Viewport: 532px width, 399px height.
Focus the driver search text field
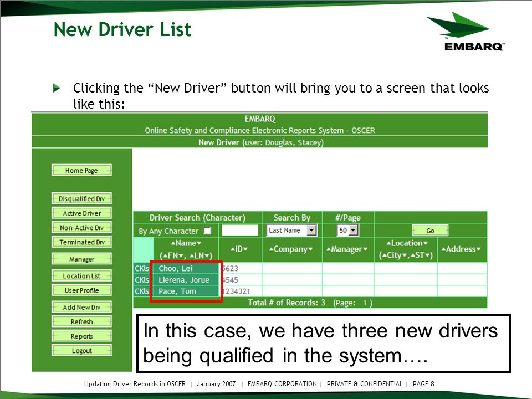pos(240,230)
